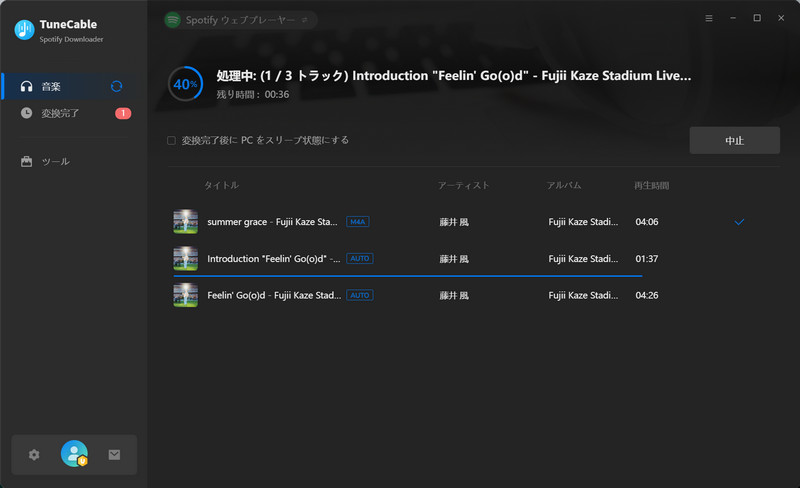Click artist 藤井 風 in summer grace row
Viewport: 800px width, 488px height.
click(454, 222)
